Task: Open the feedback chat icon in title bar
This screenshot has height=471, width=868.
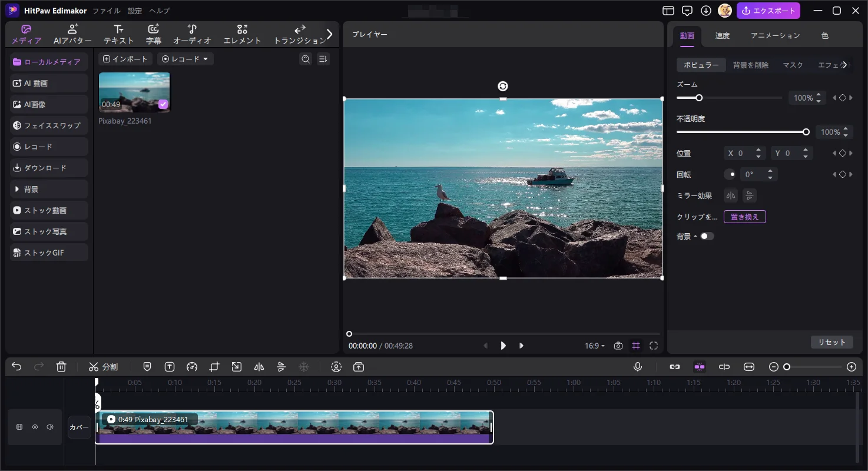Action: pos(687,11)
